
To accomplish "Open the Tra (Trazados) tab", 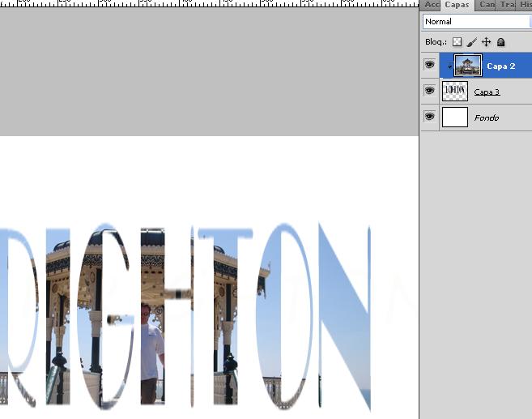I will pyautogui.click(x=507, y=5).
